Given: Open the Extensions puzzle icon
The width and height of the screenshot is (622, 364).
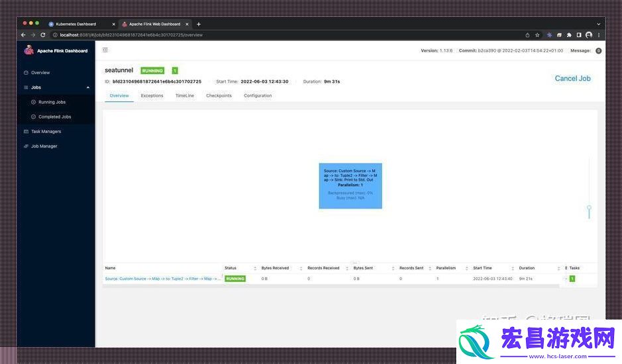Looking at the screenshot, I should (x=569, y=35).
